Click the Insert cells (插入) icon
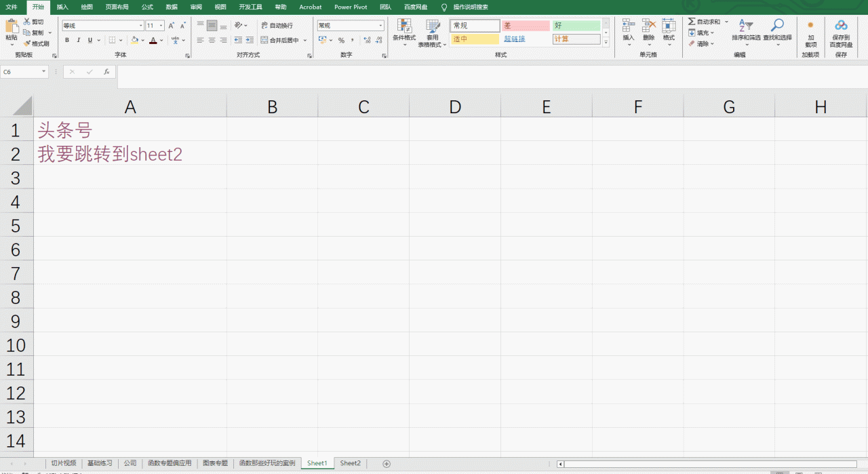 coord(629,26)
